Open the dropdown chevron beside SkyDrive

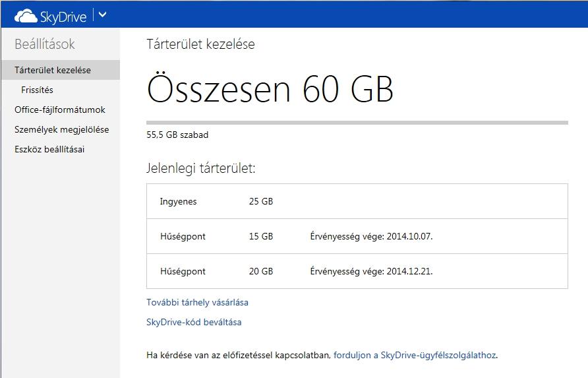(x=102, y=15)
